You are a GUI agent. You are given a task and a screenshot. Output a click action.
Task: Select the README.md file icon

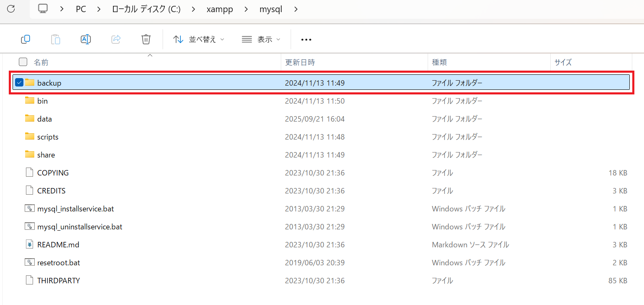click(x=29, y=244)
